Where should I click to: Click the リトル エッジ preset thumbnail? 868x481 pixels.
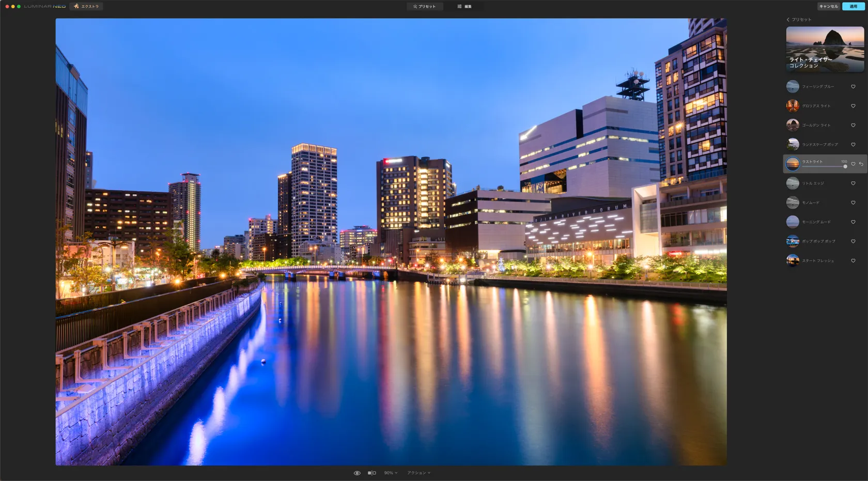coord(793,183)
